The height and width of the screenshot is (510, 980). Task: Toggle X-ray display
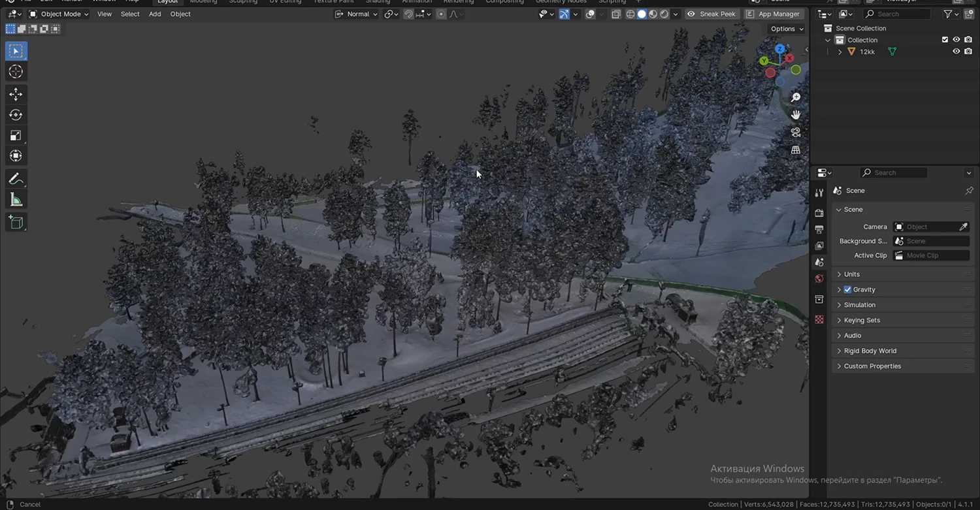pyautogui.click(x=616, y=14)
